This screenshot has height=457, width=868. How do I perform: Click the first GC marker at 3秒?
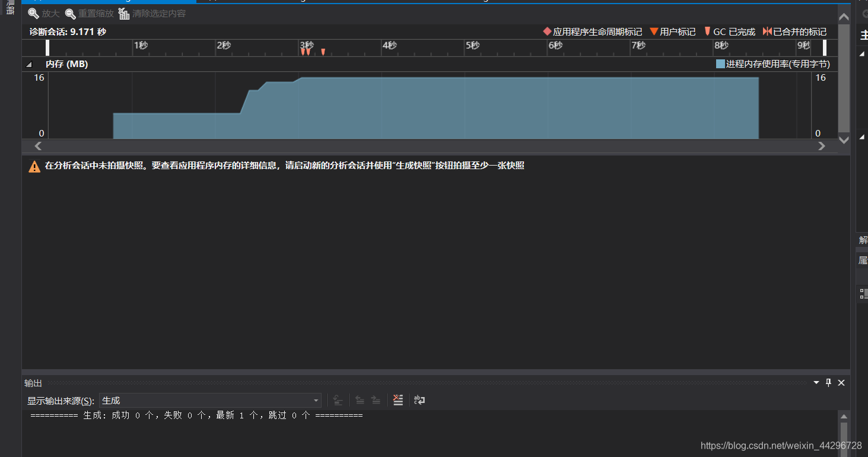[x=303, y=52]
